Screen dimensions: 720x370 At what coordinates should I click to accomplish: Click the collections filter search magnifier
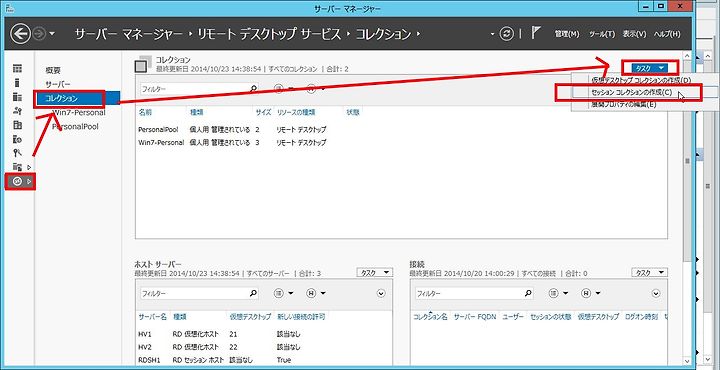coord(253,89)
